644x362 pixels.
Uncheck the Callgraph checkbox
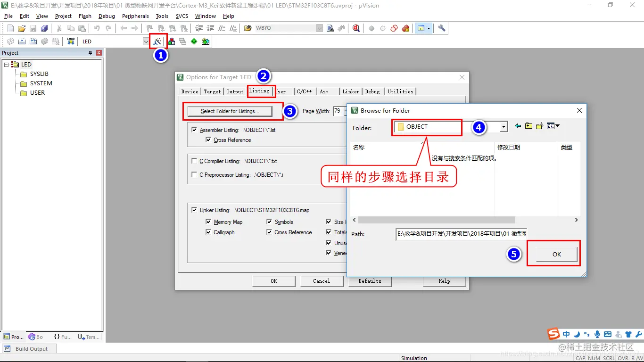tap(208, 232)
